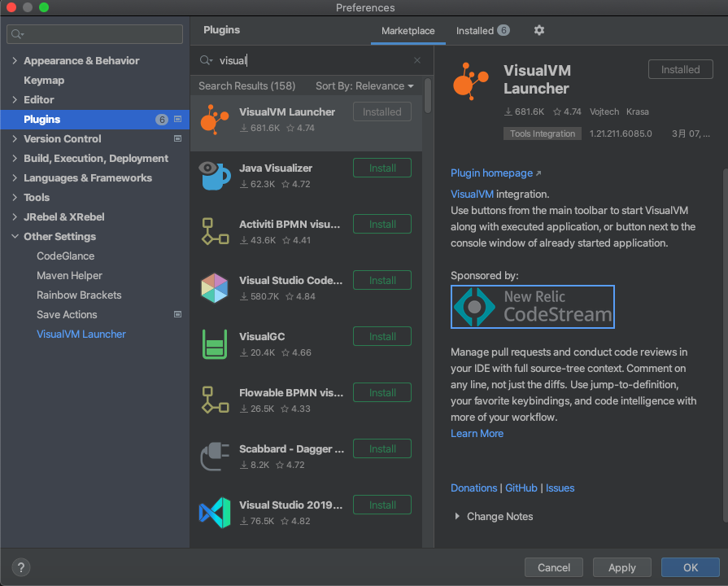
Task: Expand Build, Execution, Deployment section
Action: tap(15, 159)
